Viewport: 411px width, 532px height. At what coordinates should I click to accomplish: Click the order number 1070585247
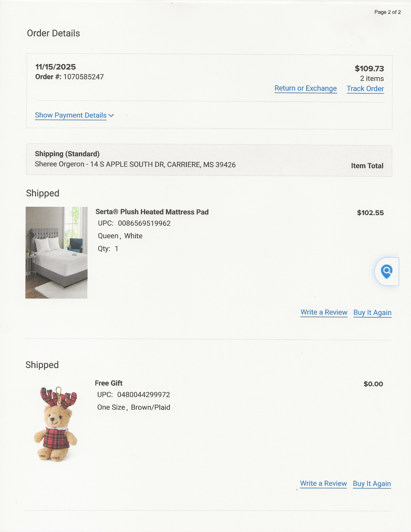[83, 77]
